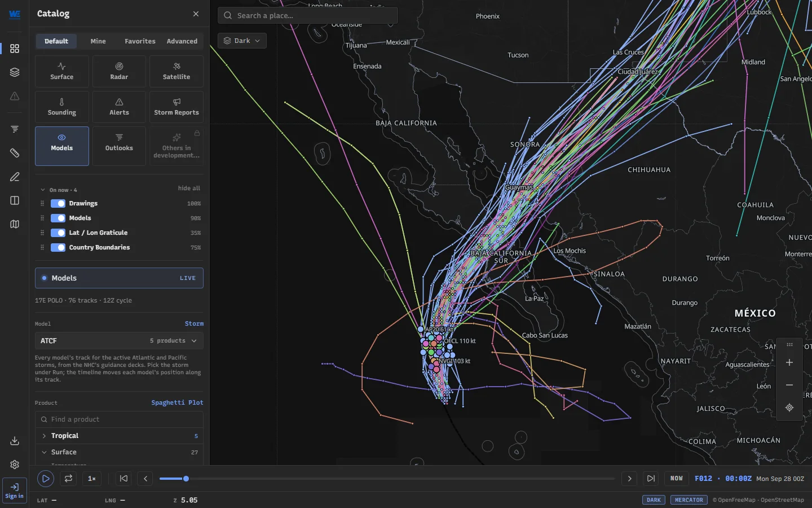
Task: Click the locate me crosshair button
Action: pyautogui.click(x=789, y=408)
